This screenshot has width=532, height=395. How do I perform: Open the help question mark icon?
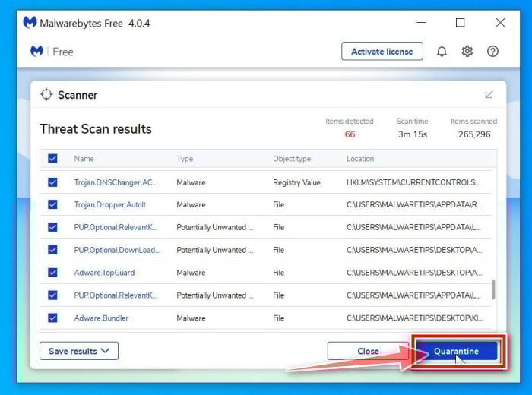pyautogui.click(x=492, y=52)
